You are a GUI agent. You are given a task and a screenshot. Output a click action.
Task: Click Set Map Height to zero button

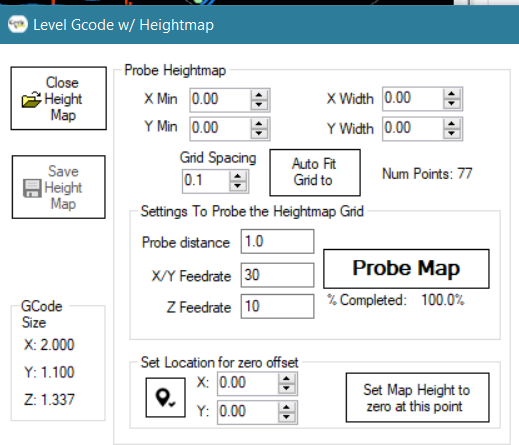coord(417,398)
